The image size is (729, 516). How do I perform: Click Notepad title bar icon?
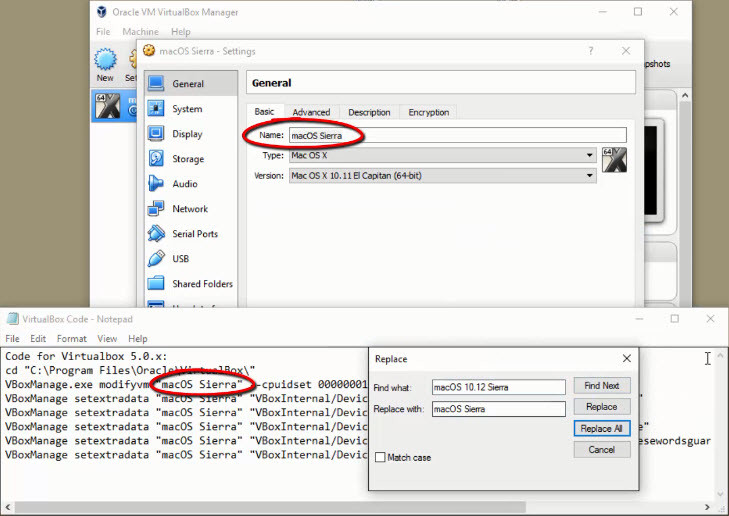(13, 319)
